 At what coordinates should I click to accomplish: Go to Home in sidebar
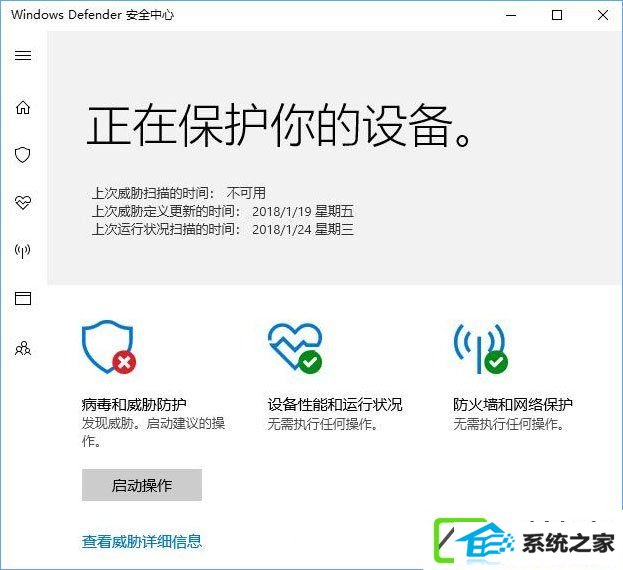tap(23, 107)
